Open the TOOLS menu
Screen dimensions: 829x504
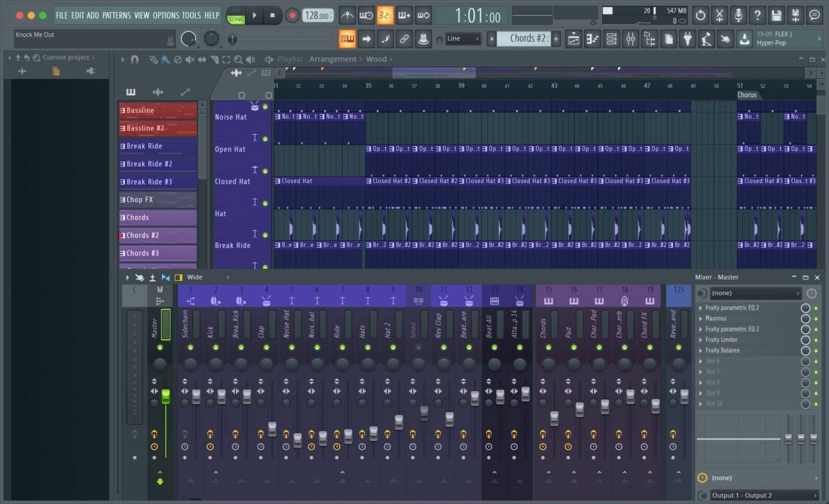191,15
